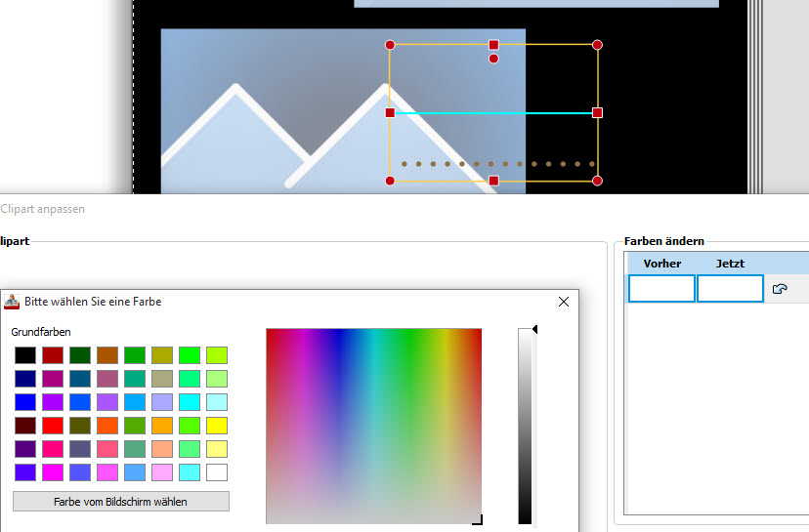This screenshot has width=809, height=532.
Task: Choose the pale cyan swatch ending third row
Action: click(x=217, y=402)
